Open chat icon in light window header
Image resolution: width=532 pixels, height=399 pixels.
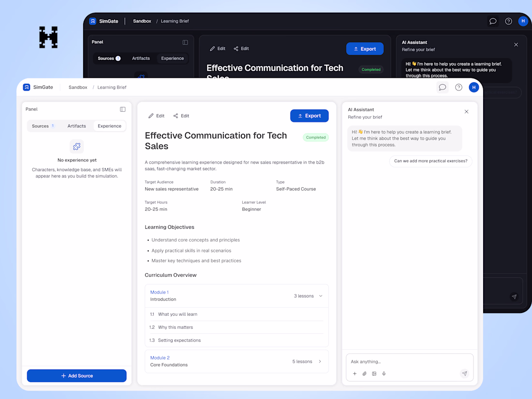click(442, 87)
